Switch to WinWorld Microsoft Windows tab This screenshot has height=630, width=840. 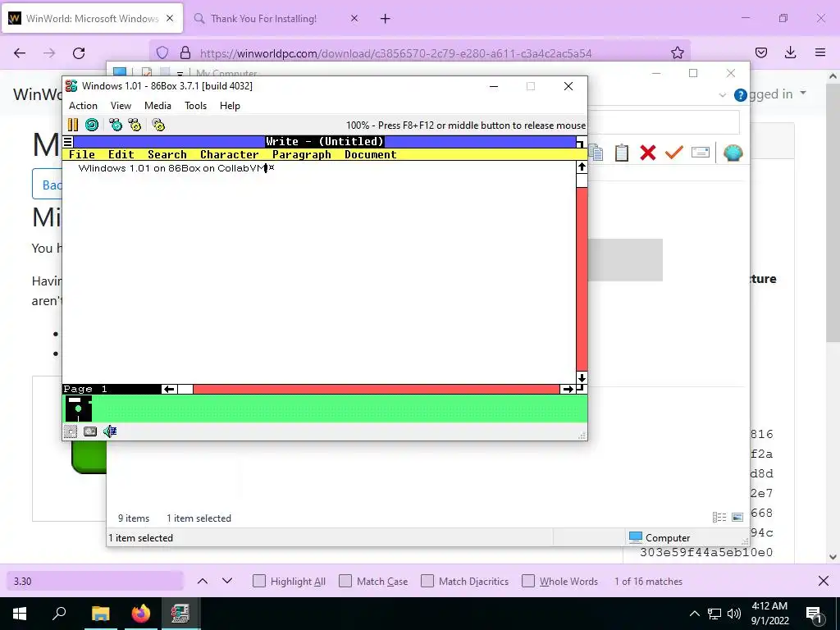point(92,18)
